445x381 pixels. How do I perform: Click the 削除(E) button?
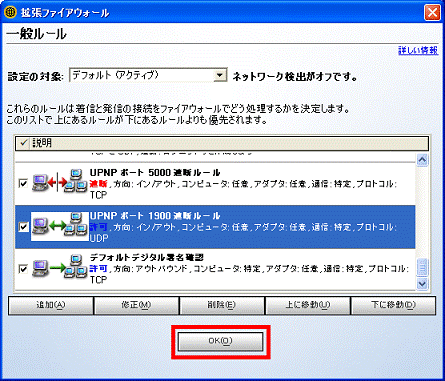point(222,305)
